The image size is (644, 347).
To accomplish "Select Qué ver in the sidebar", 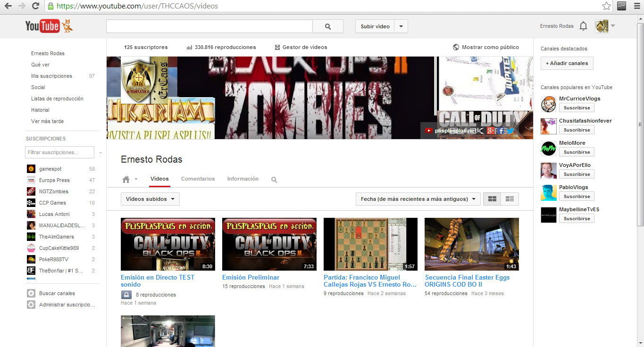I will point(41,65).
